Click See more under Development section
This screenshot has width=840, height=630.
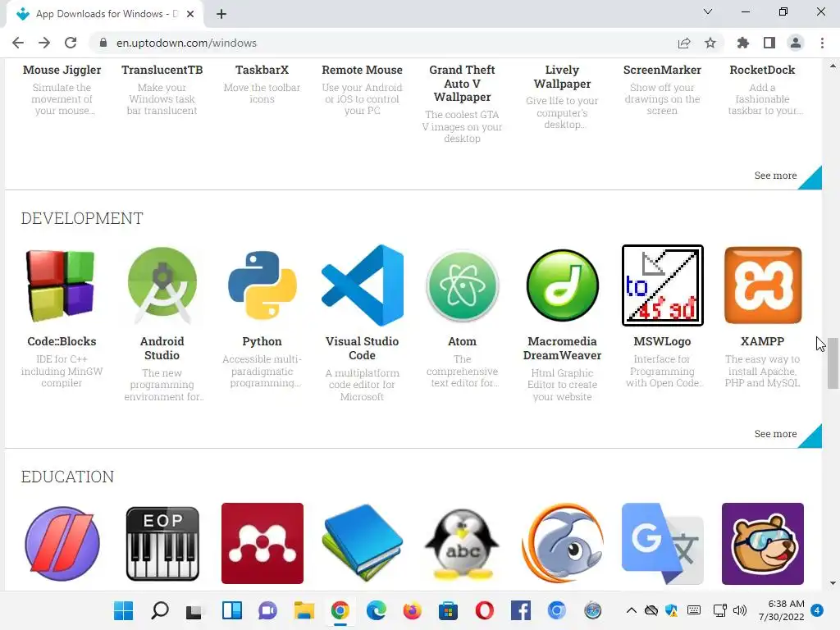click(x=775, y=433)
